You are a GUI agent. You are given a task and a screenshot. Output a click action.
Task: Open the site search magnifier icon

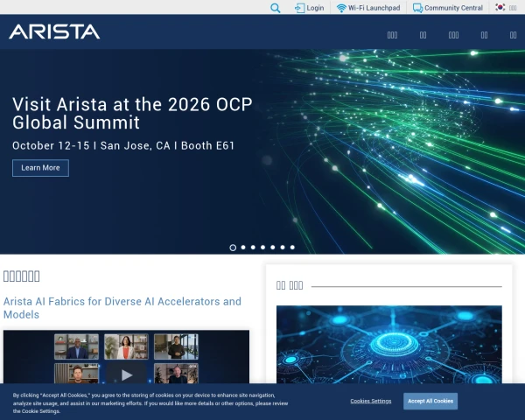(276, 8)
